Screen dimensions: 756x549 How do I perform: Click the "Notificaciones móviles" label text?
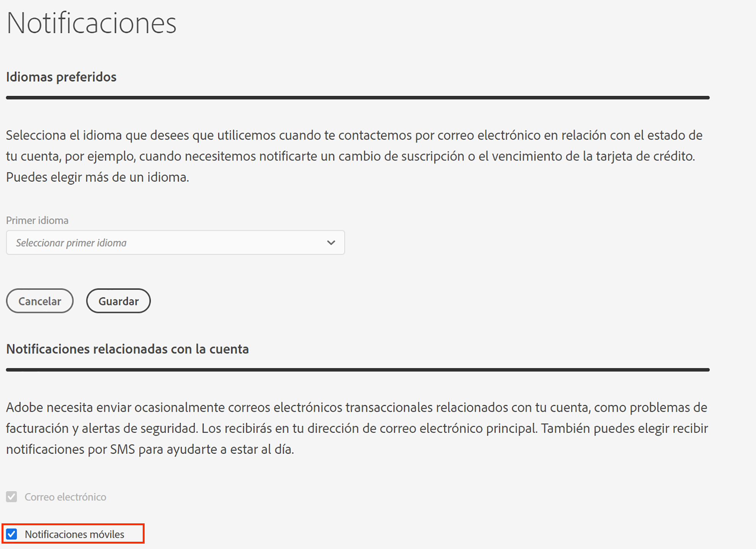click(x=75, y=534)
